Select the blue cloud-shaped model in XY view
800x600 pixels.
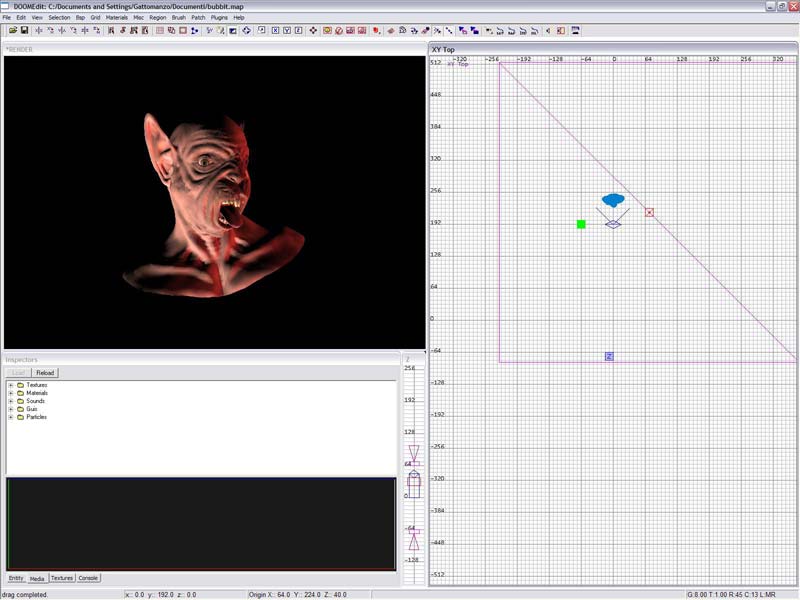click(x=613, y=199)
